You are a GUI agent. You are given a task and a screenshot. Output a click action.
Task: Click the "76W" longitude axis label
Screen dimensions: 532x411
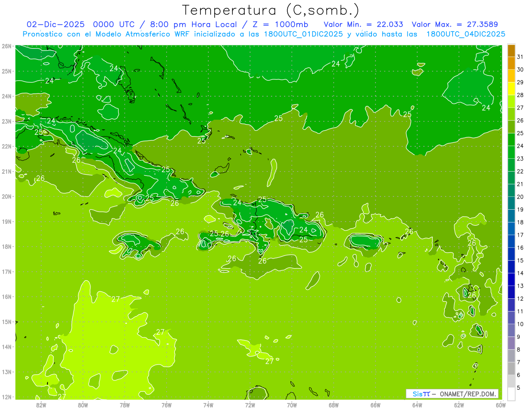167,404
